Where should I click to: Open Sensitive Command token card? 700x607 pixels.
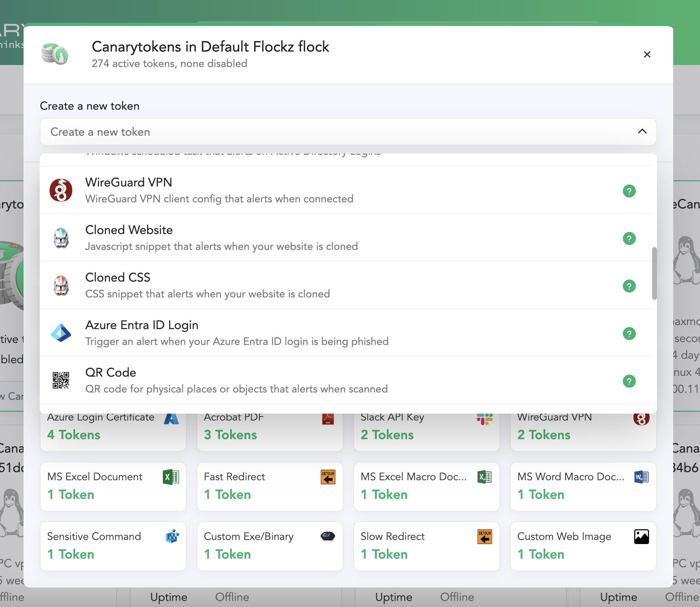click(x=113, y=546)
